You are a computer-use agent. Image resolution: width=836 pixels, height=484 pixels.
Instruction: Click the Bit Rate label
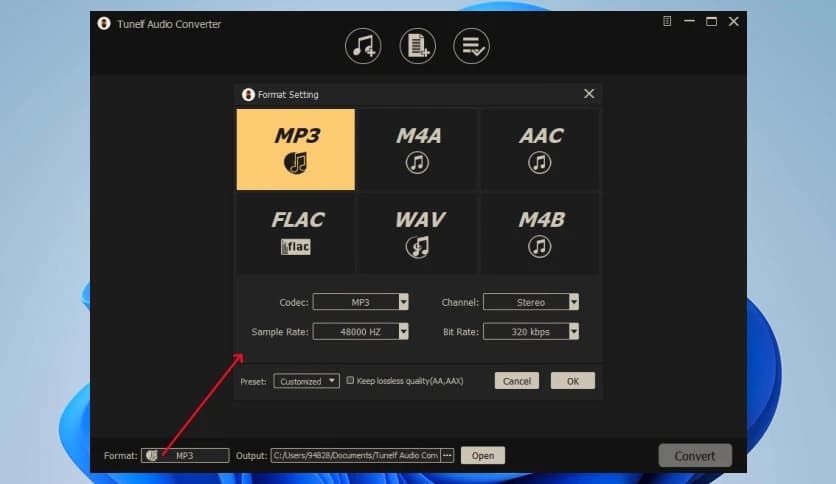pos(461,332)
